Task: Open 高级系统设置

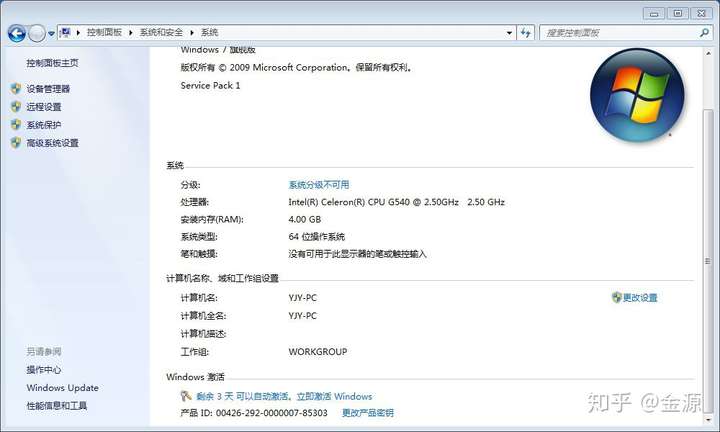Action: tap(52, 143)
